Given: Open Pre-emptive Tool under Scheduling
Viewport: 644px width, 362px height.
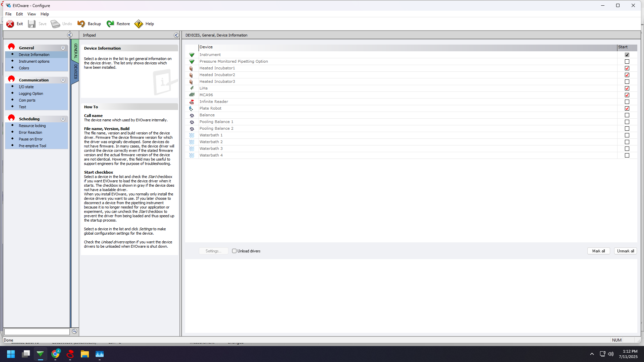Looking at the screenshot, I should (33, 146).
